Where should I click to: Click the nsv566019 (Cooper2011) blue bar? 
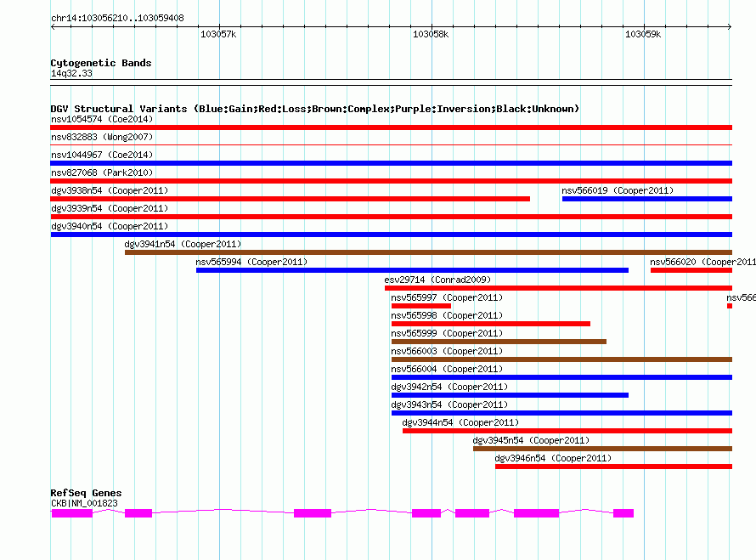click(647, 199)
